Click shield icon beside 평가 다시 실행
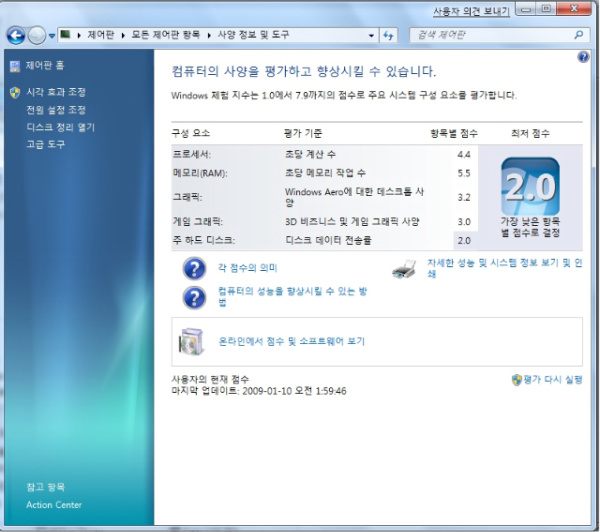The height and width of the screenshot is (532, 600). (517, 380)
